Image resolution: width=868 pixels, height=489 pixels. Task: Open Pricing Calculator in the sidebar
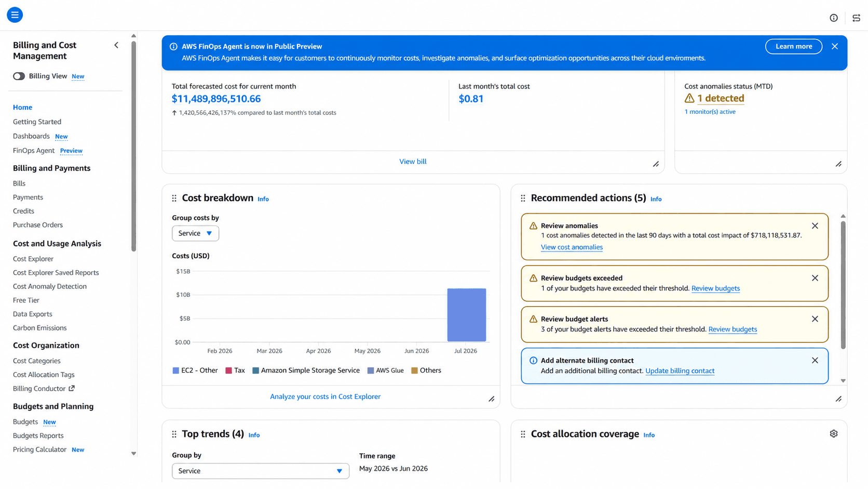(x=39, y=450)
